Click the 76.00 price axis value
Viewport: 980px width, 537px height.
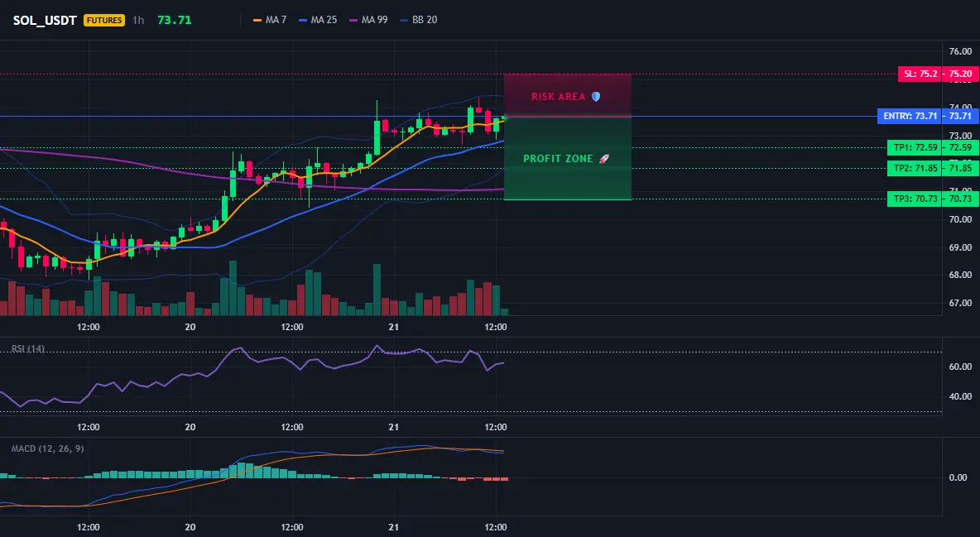[961, 51]
